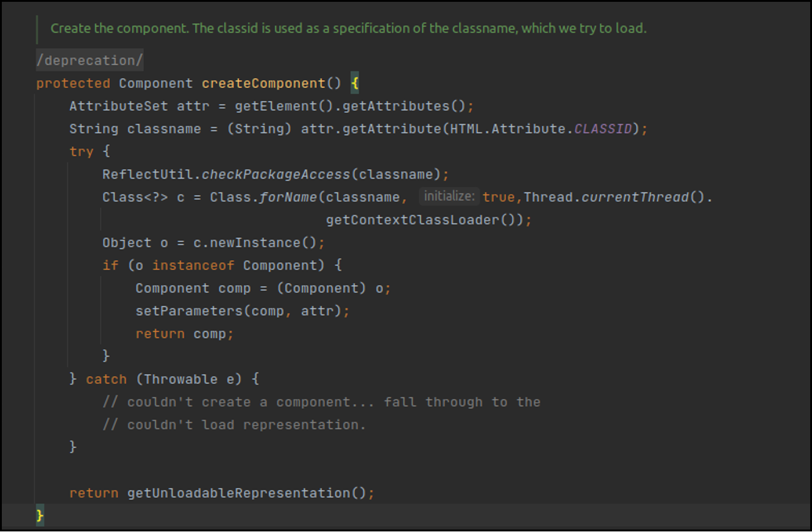Click the newInstance() method call
Viewport: 812px width, 532px height.
pyautogui.click(x=263, y=243)
